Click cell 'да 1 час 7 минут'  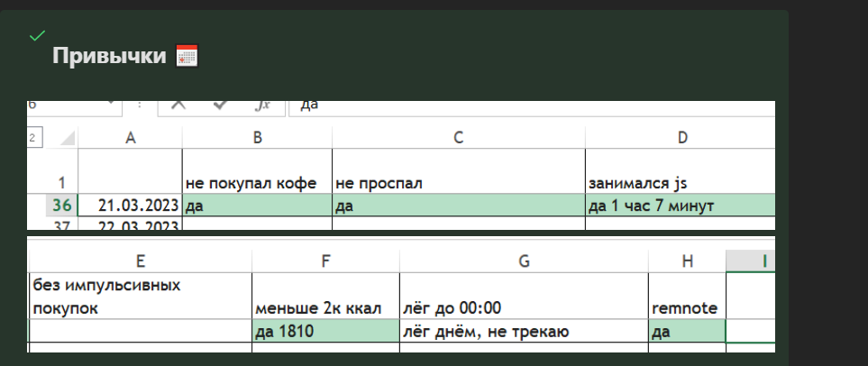click(681, 206)
